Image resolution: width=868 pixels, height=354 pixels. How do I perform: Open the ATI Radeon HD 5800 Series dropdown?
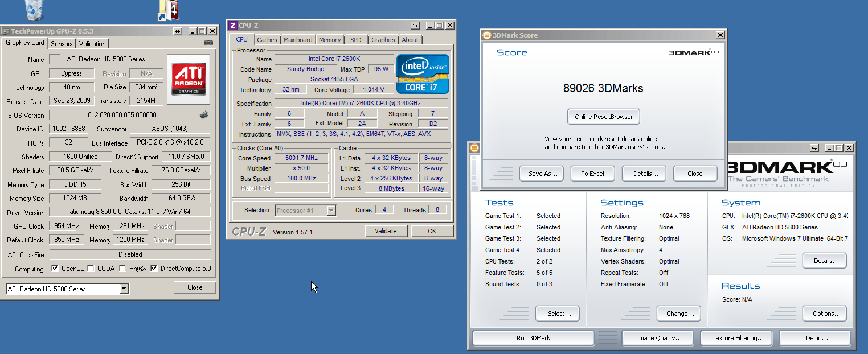click(124, 289)
